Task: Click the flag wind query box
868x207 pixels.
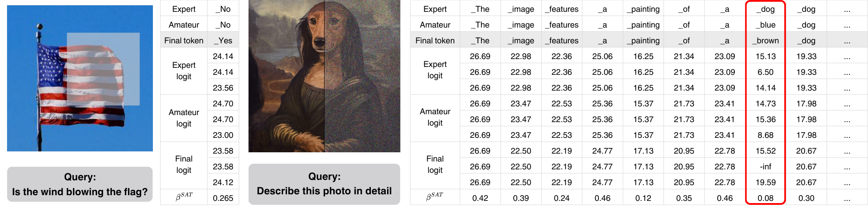Action: pyautogui.click(x=80, y=184)
